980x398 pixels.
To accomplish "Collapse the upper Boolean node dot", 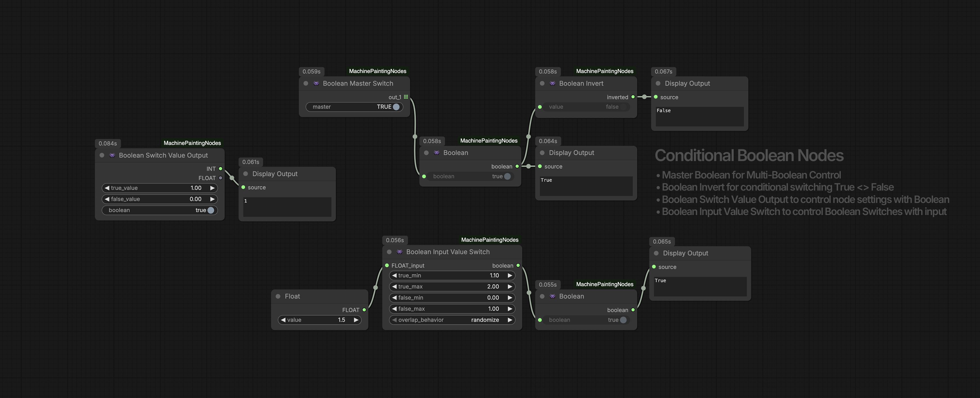I will [x=426, y=152].
